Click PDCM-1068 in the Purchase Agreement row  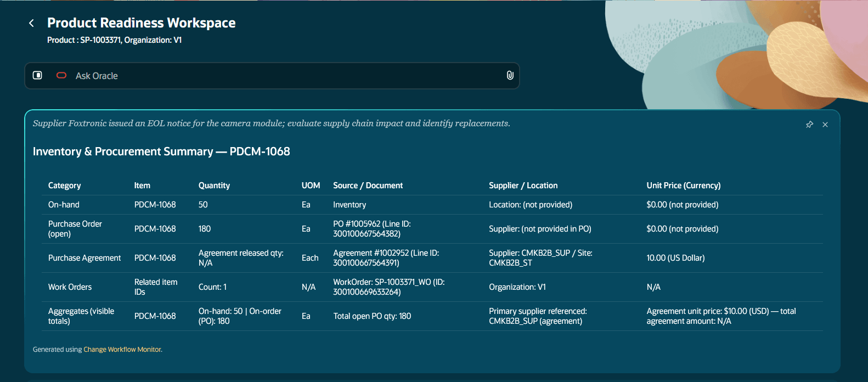click(x=155, y=258)
